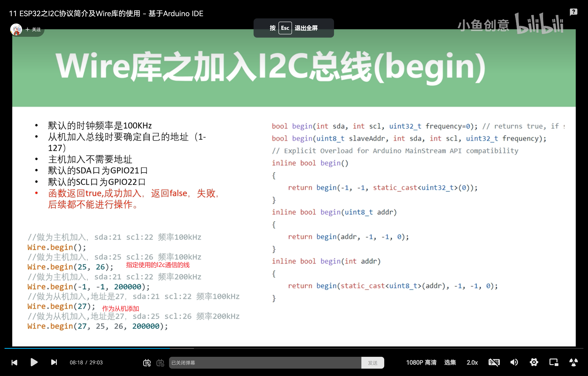Open the 2.0x playback speed menu
Screen dimensions: 588x376
tap(472, 362)
